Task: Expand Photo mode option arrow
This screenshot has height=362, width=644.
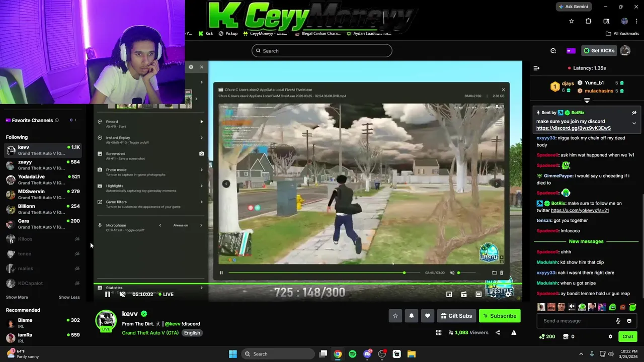Action: click(x=202, y=170)
